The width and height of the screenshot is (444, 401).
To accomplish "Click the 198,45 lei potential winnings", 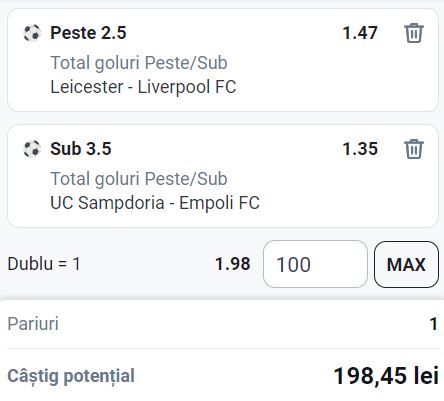I will [x=386, y=376].
